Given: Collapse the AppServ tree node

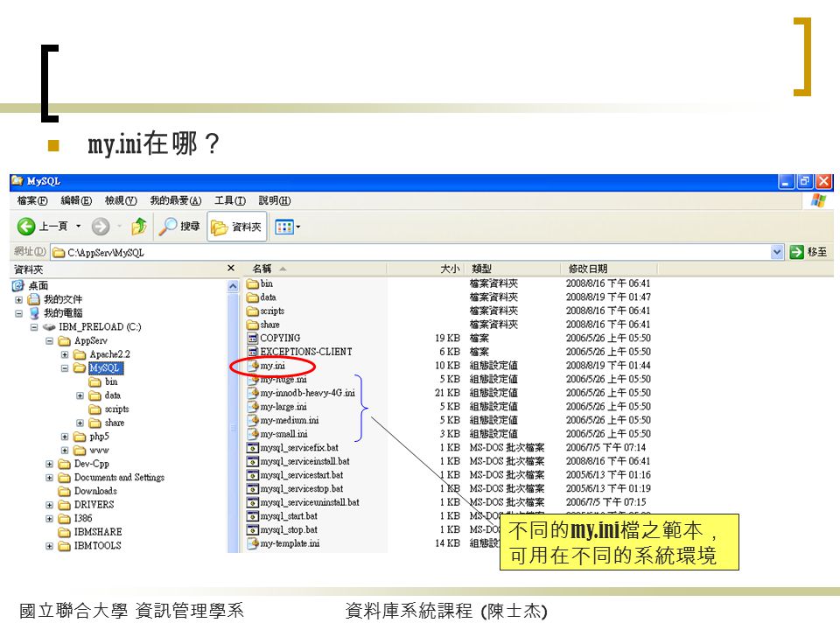Looking at the screenshot, I should click(49, 340).
